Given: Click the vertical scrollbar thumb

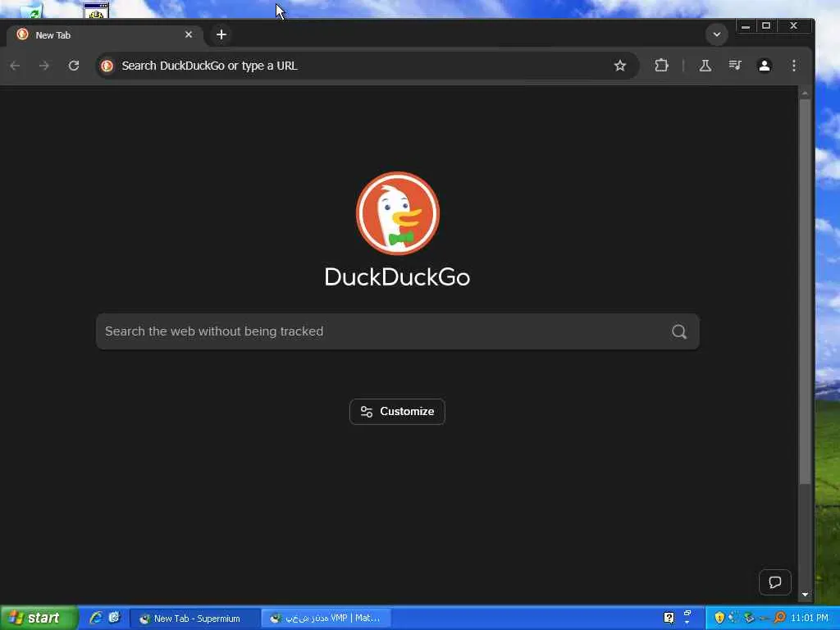Looking at the screenshot, I should (805, 292).
